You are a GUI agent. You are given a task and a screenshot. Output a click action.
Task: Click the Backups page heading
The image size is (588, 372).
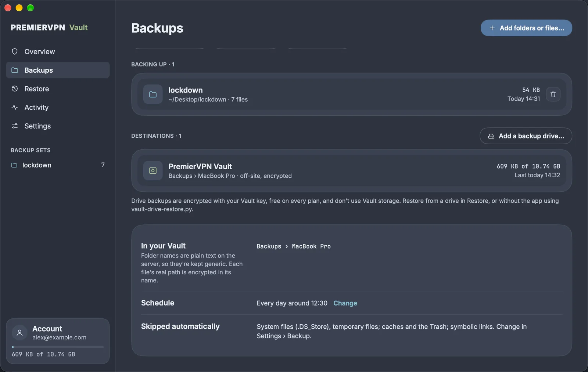(157, 28)
